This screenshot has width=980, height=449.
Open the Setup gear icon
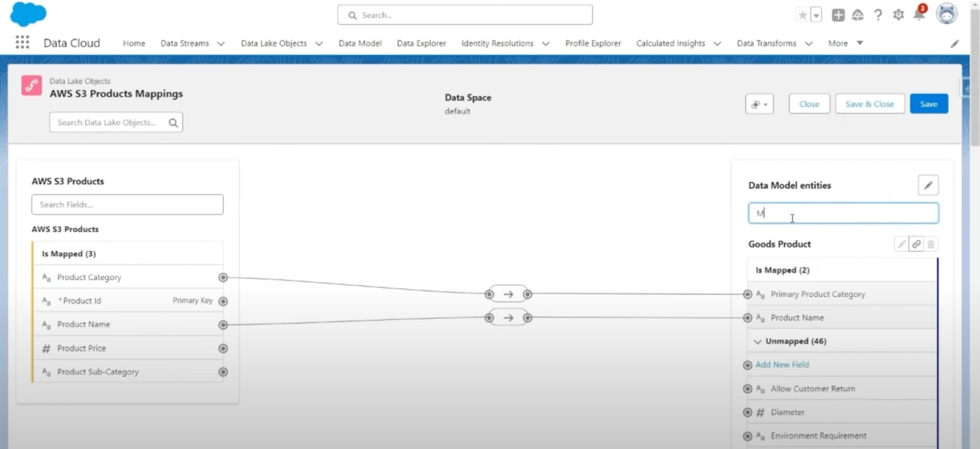coord(899,15)
